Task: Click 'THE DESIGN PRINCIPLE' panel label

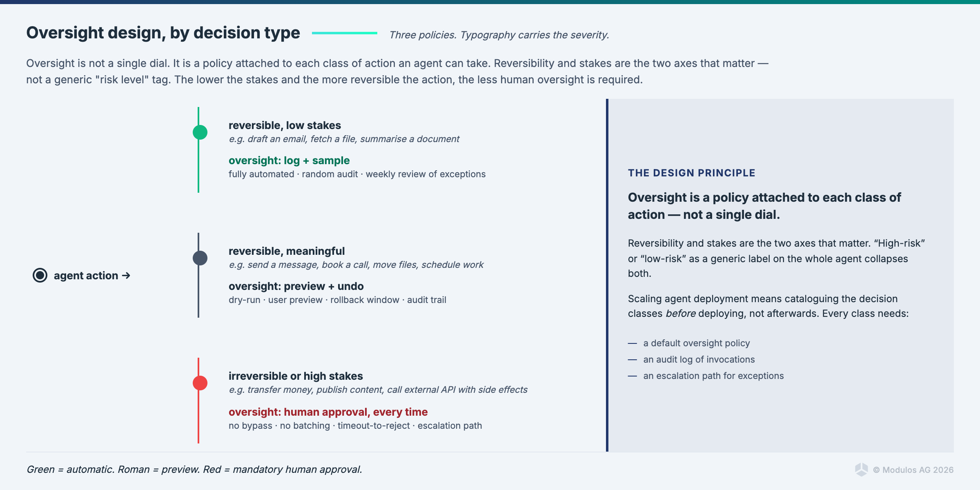Action: tap(691, 173)
